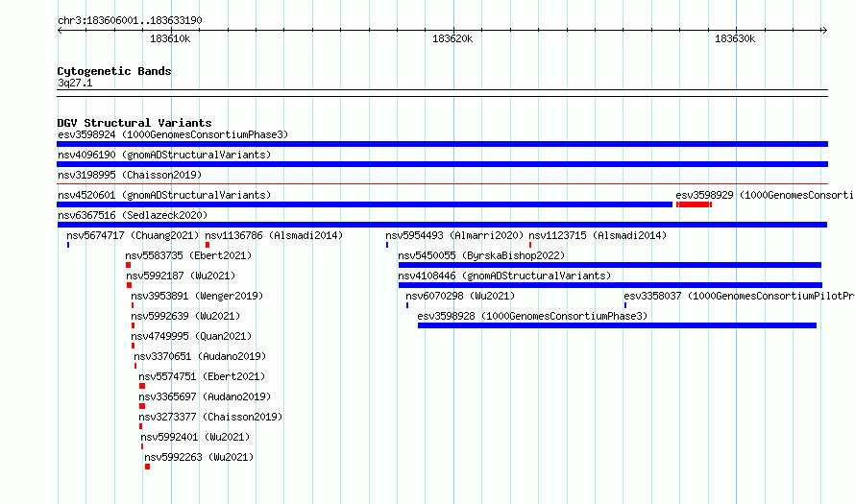855x504 pixels.
Task: Open nsv5583735 Ebert2021 variant
Action: [x=188, y=255]
